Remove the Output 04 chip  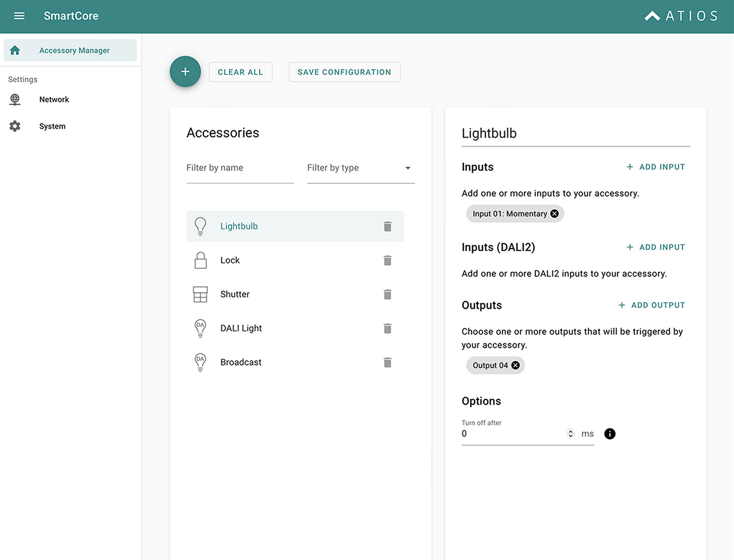(x=515, y=365)
